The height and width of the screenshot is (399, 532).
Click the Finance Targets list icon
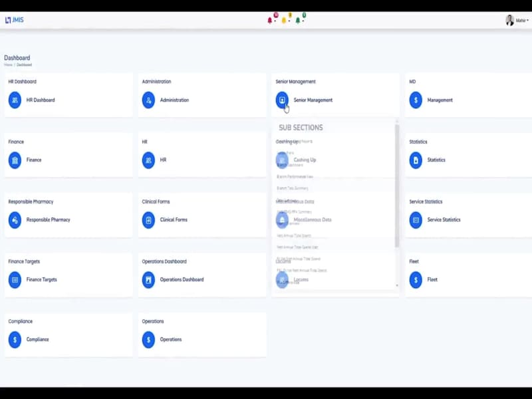15,280
